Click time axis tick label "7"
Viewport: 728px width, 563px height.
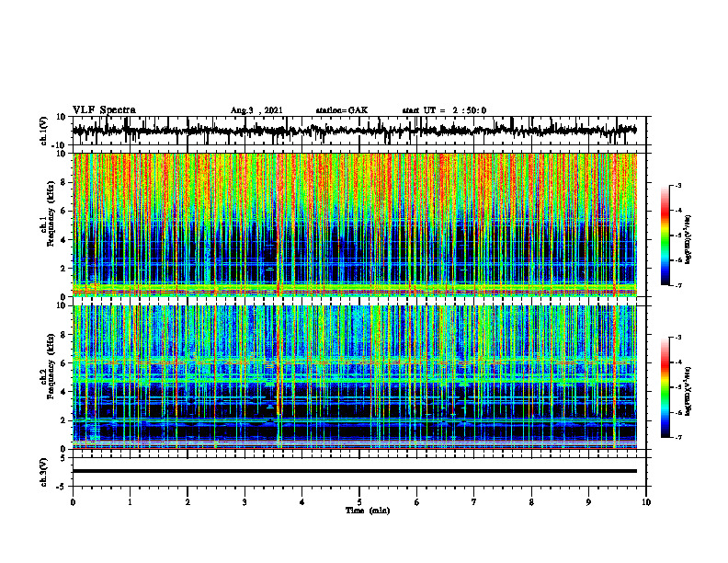click(474, 502)
